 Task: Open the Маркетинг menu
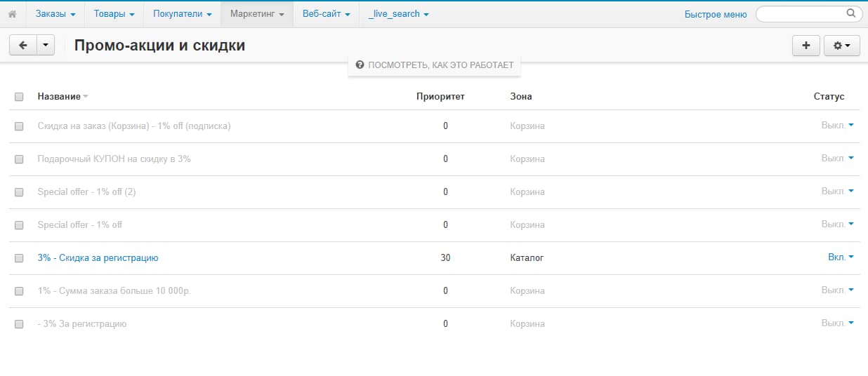[x=257, y=14]
